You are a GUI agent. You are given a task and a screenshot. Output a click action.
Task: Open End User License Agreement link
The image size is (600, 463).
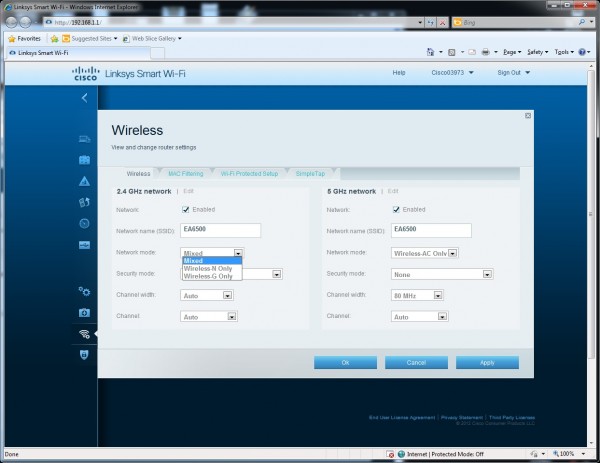402,417
